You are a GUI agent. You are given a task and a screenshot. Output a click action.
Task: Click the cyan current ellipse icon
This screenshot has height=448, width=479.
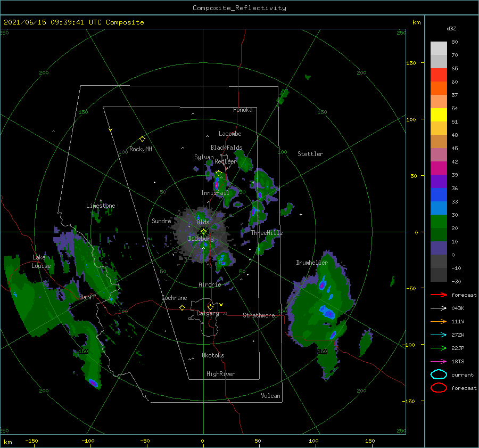[x=439, y=374]
